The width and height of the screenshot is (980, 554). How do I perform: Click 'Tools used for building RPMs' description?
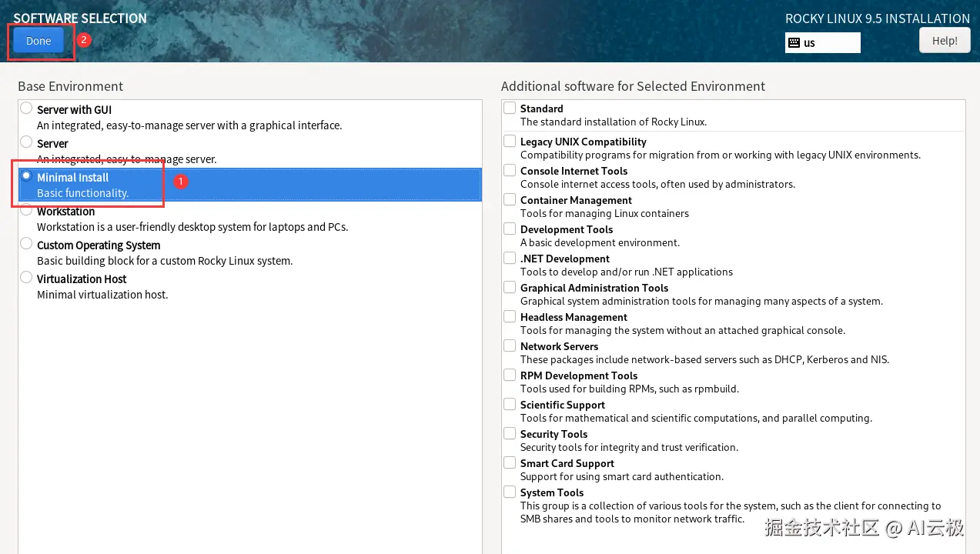630,389
